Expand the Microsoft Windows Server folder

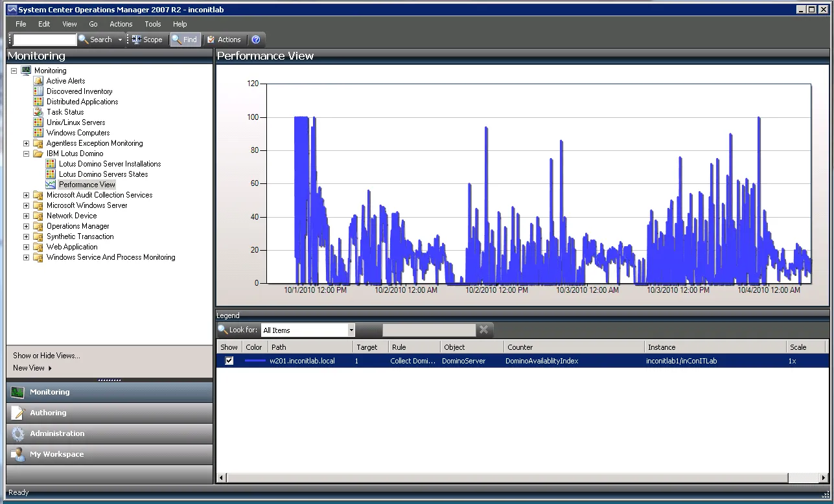(27, 205)
